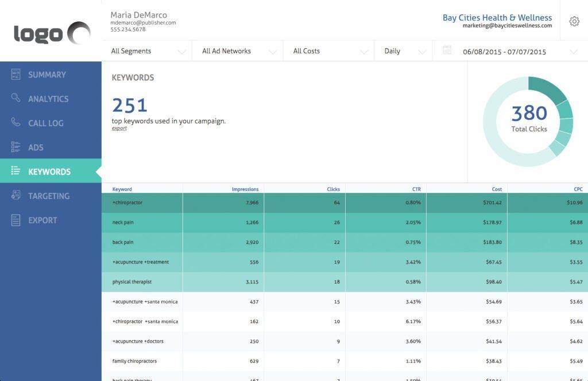Open the All Costs dropdown

(328, 51)
